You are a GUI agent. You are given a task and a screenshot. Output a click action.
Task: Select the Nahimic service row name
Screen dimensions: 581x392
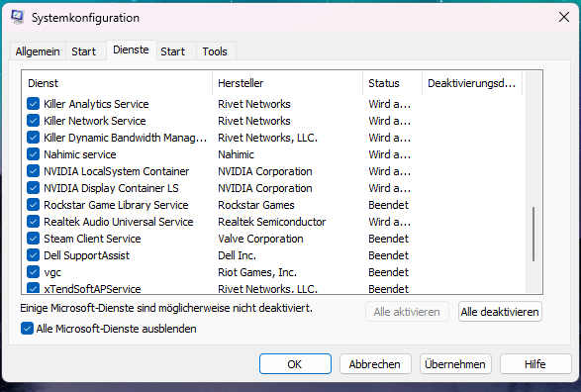80,154
